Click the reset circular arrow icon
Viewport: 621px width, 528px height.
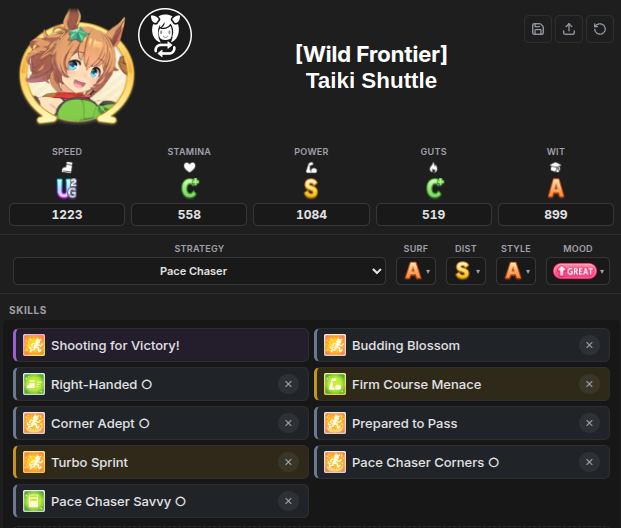click(x=600, y=29)
